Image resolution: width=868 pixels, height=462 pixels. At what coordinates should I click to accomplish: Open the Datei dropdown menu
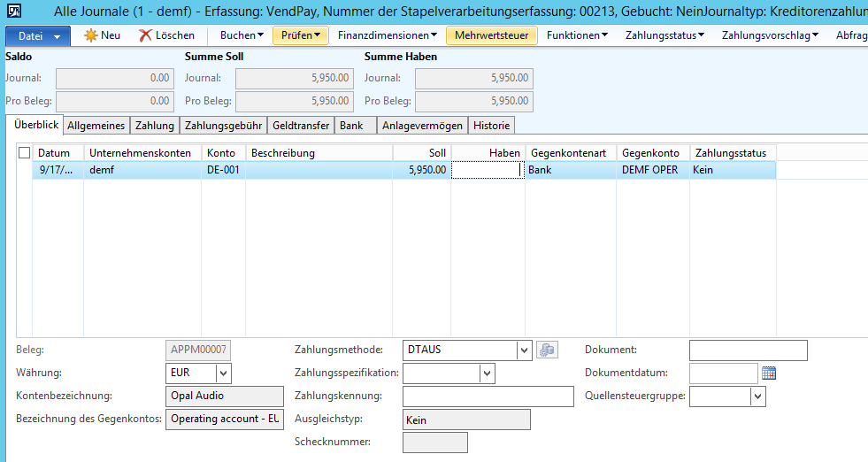[x=38, y=35]
